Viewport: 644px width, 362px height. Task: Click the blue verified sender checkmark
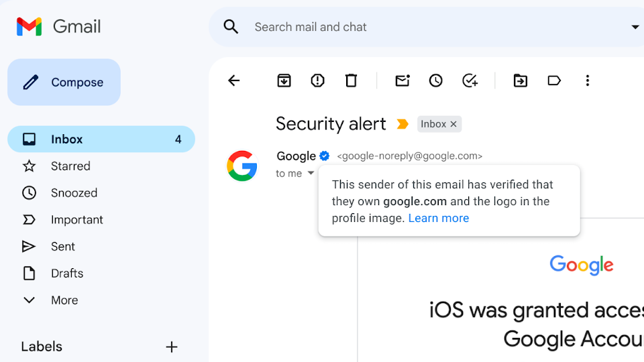click(325, 156)
